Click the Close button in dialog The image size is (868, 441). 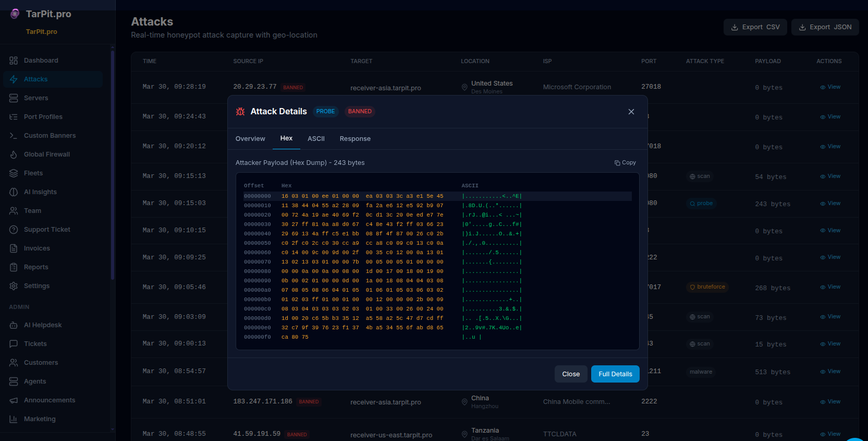(x=571, y=374)
